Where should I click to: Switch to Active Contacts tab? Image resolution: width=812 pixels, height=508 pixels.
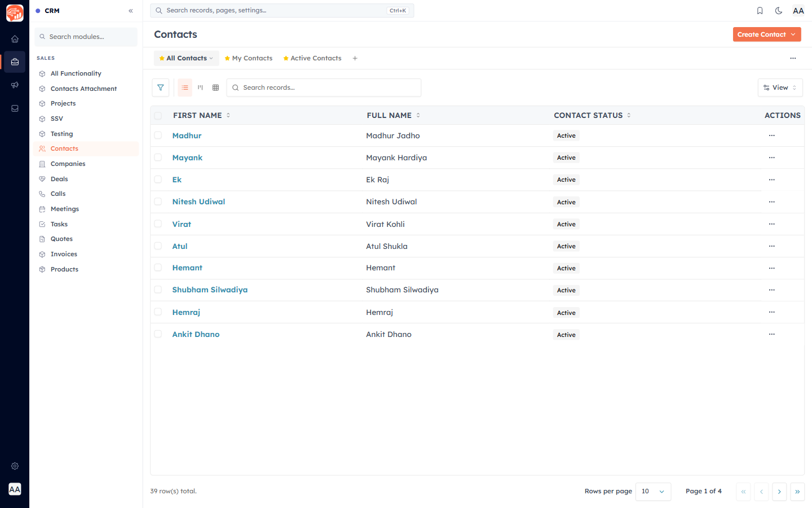pos(312,58)
